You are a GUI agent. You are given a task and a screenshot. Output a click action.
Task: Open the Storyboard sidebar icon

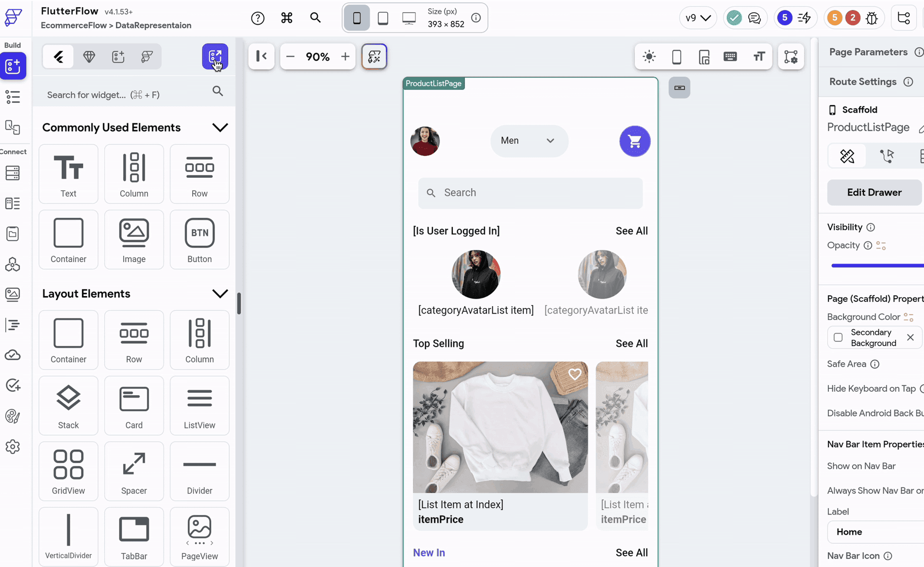[13, 128]
